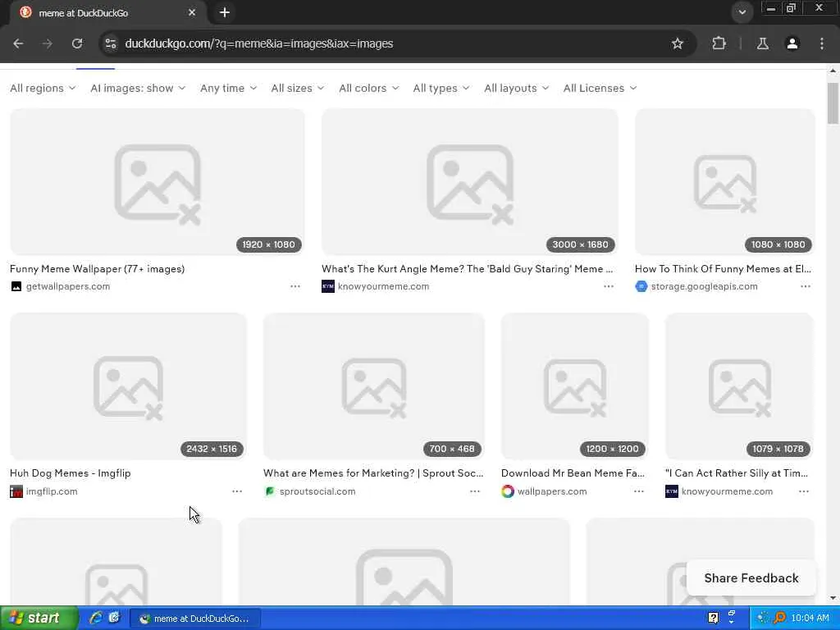Open more options for getwallpapers.com result
Screen dimensions: 840x630
click(295, 286)
